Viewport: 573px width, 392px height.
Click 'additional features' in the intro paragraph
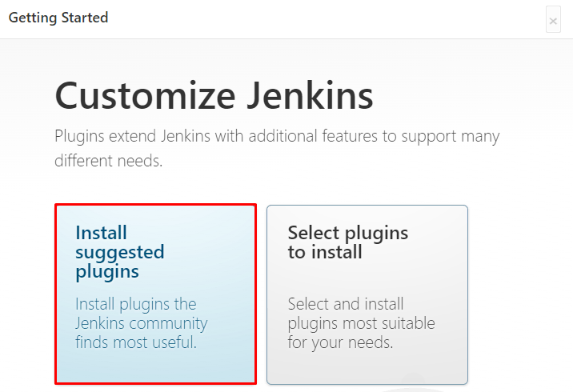pyautogui.click(x=313, y=136)
